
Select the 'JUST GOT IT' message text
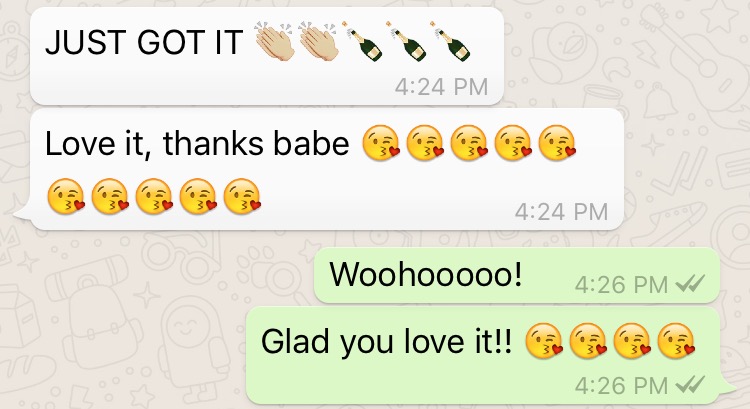point(144,43)
